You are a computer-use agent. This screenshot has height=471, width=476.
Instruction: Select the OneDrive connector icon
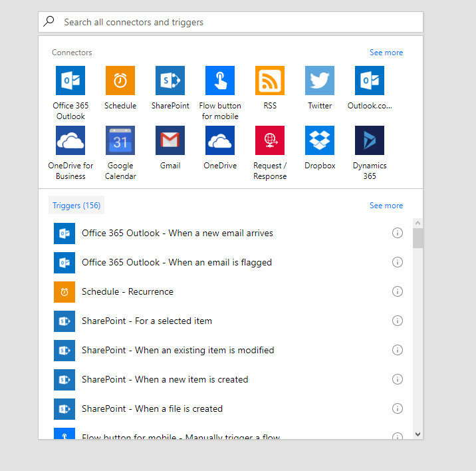[x=220, y=140]
